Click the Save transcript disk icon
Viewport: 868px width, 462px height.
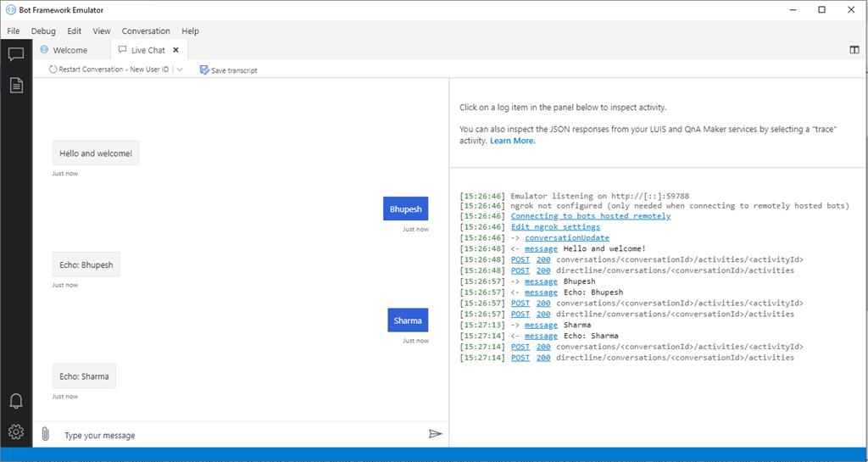click(204, 70)
